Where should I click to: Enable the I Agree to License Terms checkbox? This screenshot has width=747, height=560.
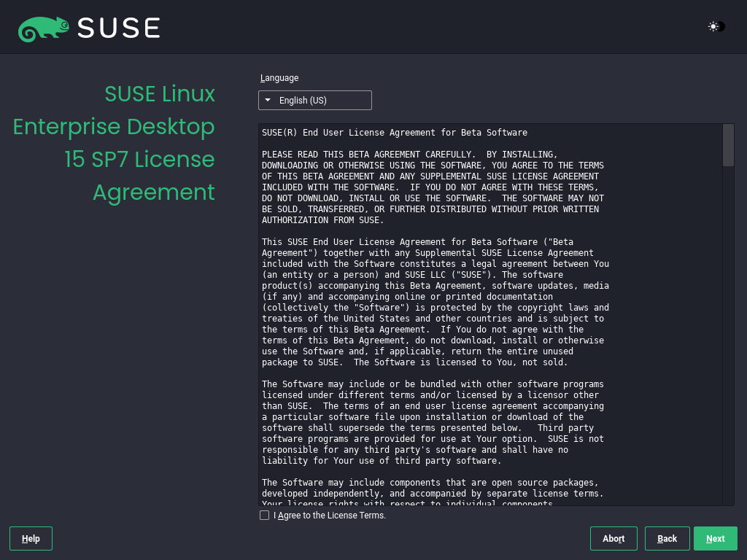coord(264,515)
